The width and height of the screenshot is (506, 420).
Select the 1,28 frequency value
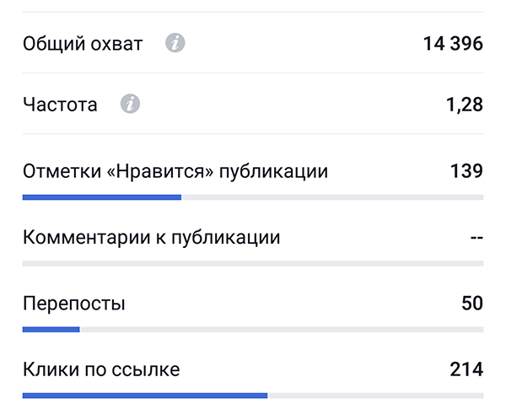coord(464,105)
